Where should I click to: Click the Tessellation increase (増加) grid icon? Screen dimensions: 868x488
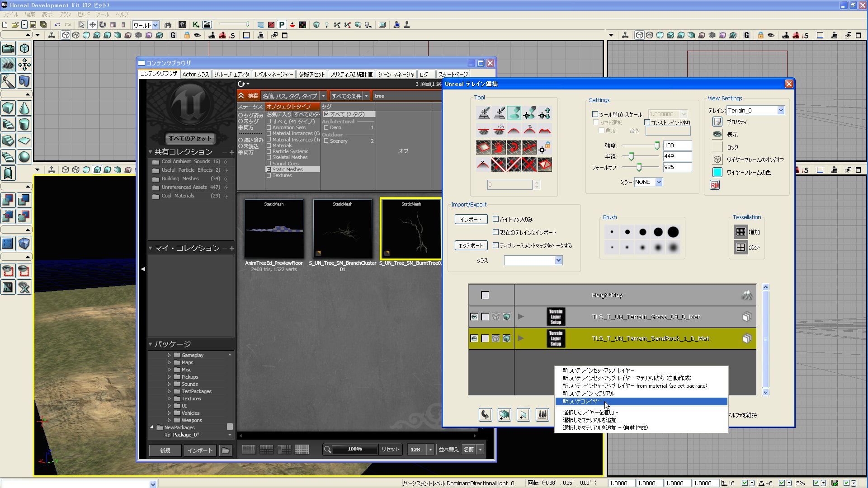click(741, 232)
